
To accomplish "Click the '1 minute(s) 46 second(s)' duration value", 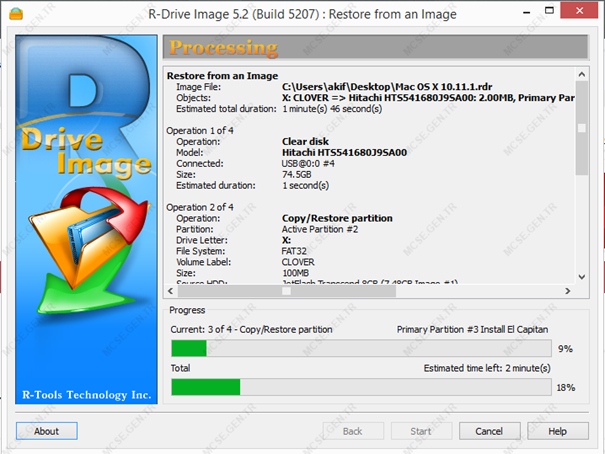I will pyautogui.click(x=332, y=109).
